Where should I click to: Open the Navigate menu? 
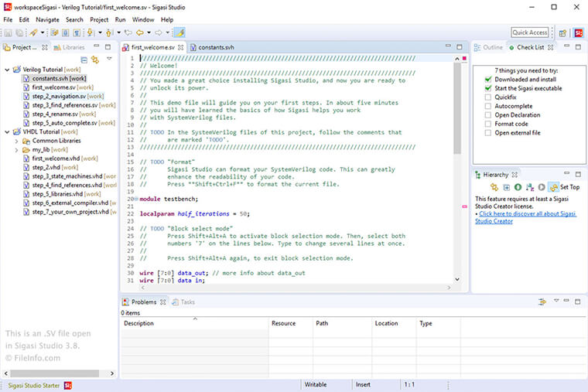coord(47,19)
